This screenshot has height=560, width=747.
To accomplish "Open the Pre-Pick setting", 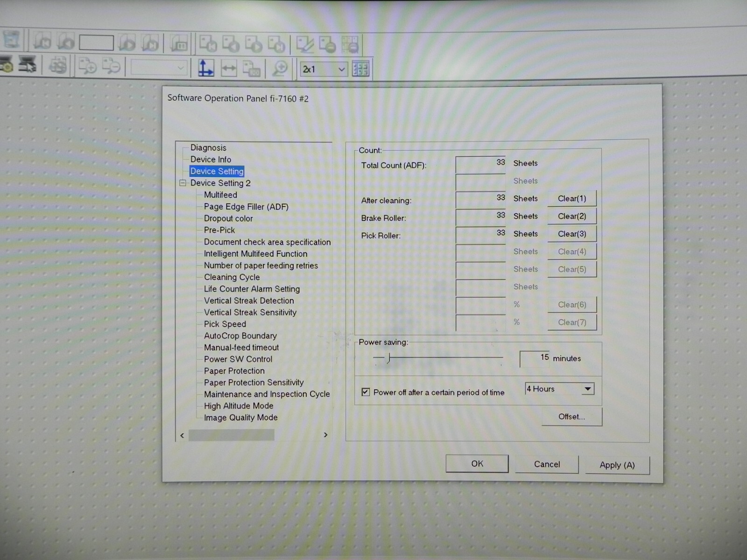I will (219, 230).
